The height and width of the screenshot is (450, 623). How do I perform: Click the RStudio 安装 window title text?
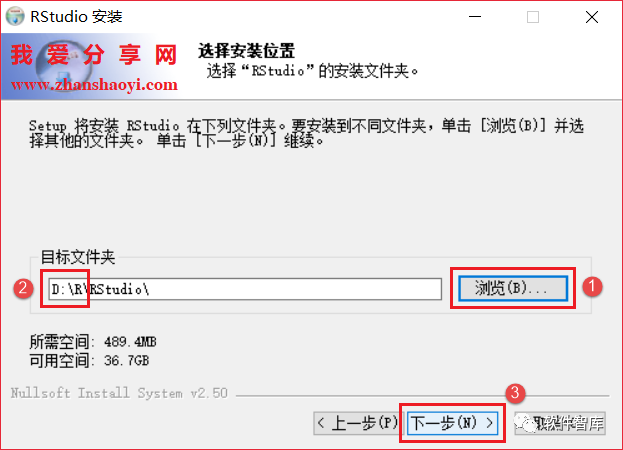pos(76,17)
